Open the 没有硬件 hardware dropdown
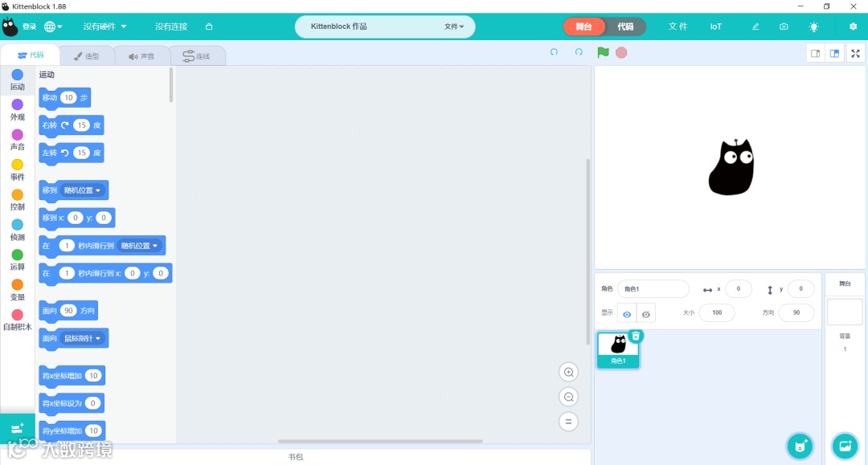The width and height of the screenshot is (868, 465). (x=104, y=27)
